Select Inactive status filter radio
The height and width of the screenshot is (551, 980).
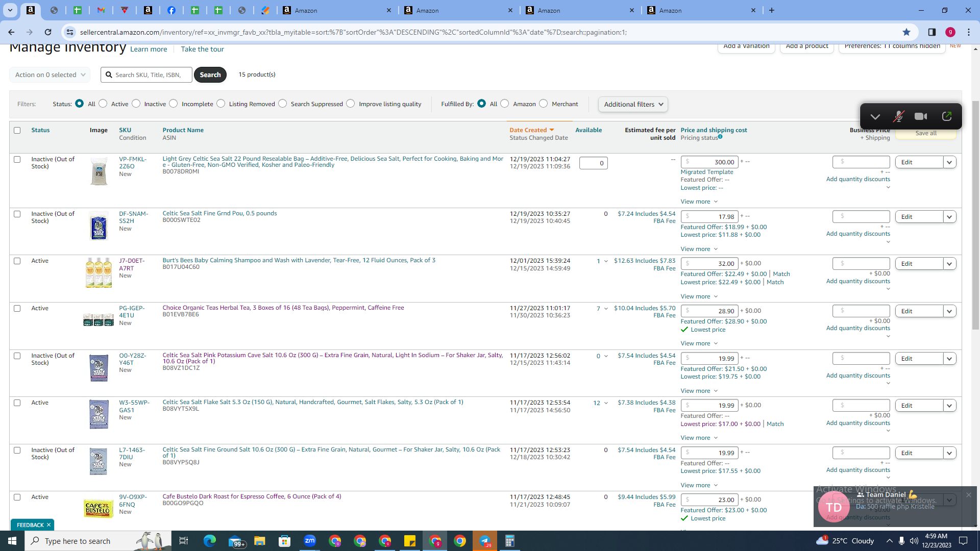tap(136, 104)
